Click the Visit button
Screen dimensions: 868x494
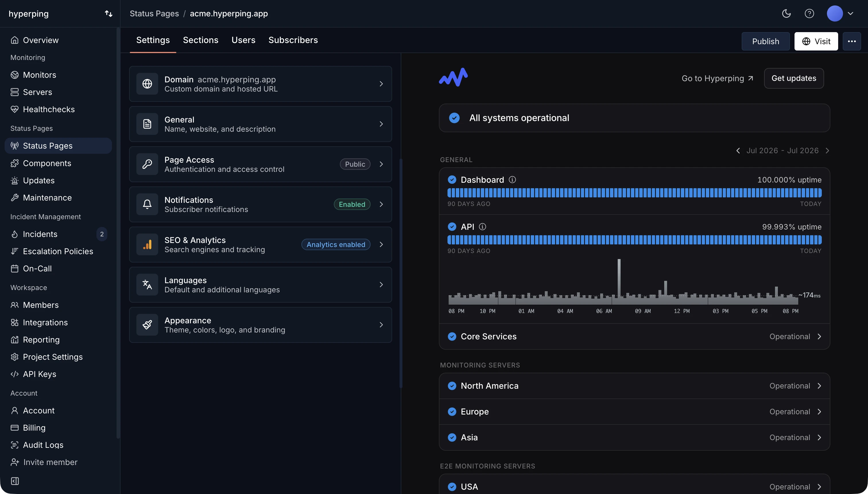816,41
